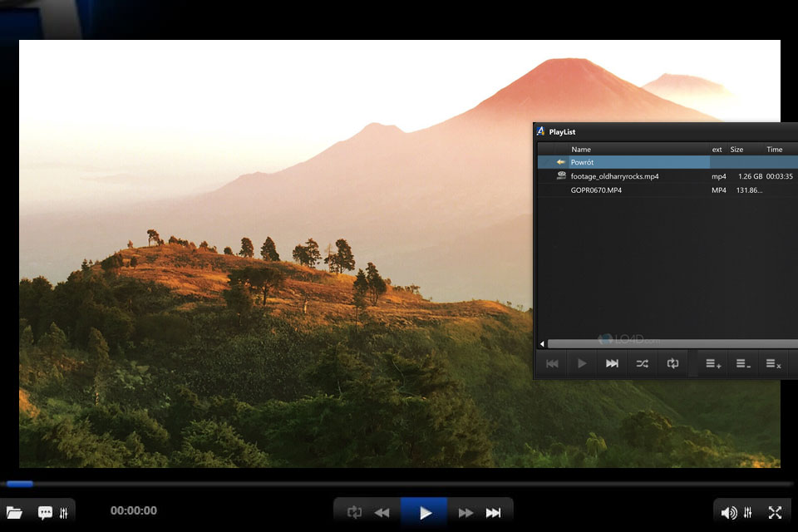Click next track in the PlayList panel
The width and height of the screenshot is (798, 532).
pos(612,363)
